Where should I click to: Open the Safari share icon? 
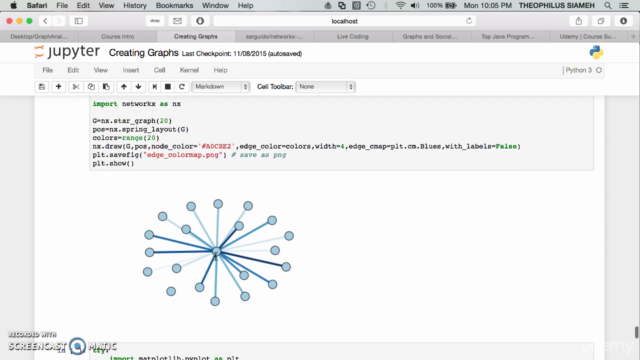pos(579,21)
